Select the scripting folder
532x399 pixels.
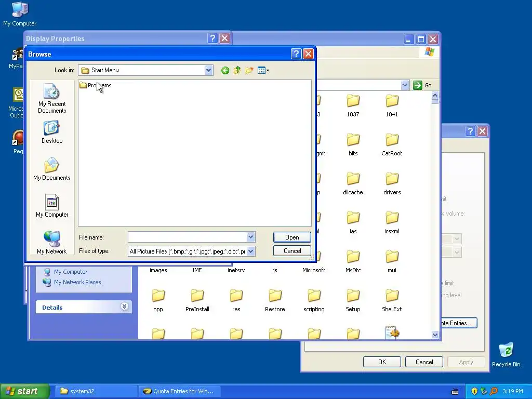[314, 301]
